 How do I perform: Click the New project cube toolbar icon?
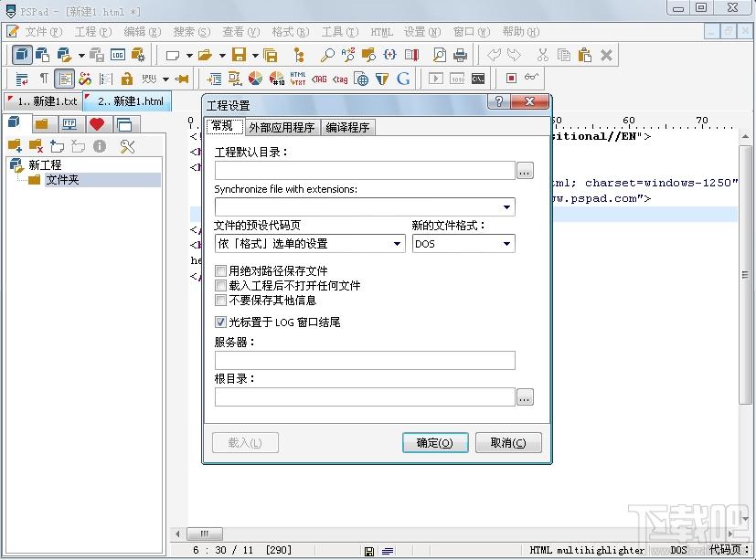[x=22, y=55]
